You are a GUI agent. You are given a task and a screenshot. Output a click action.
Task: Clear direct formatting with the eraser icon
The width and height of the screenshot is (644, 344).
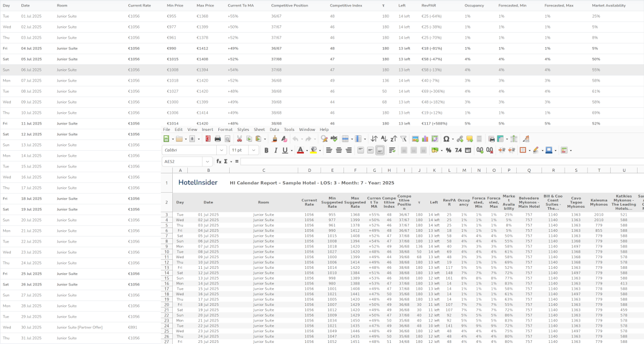coord(283,138)
